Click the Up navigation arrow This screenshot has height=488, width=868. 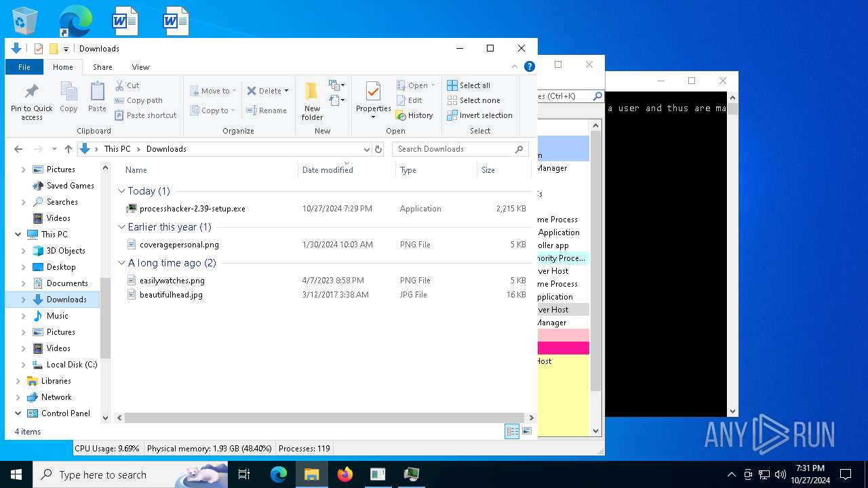68,149
